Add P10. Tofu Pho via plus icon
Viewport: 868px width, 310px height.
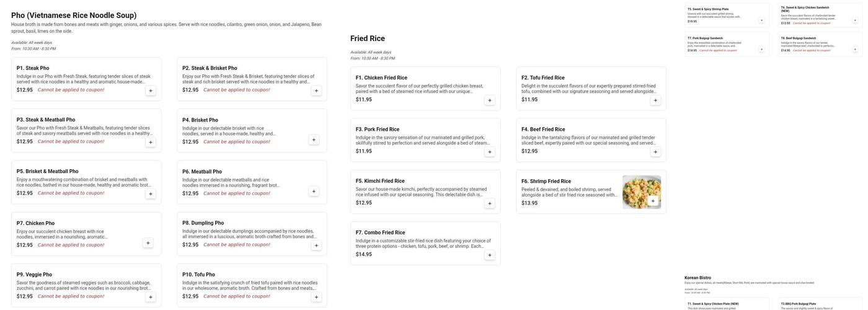tap(316, 297)
